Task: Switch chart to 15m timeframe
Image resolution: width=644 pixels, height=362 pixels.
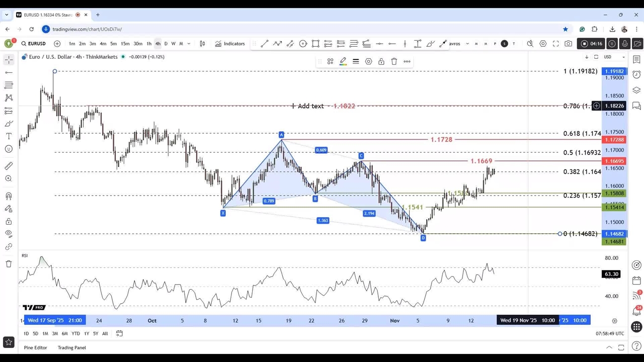Action: pos(125,44)
